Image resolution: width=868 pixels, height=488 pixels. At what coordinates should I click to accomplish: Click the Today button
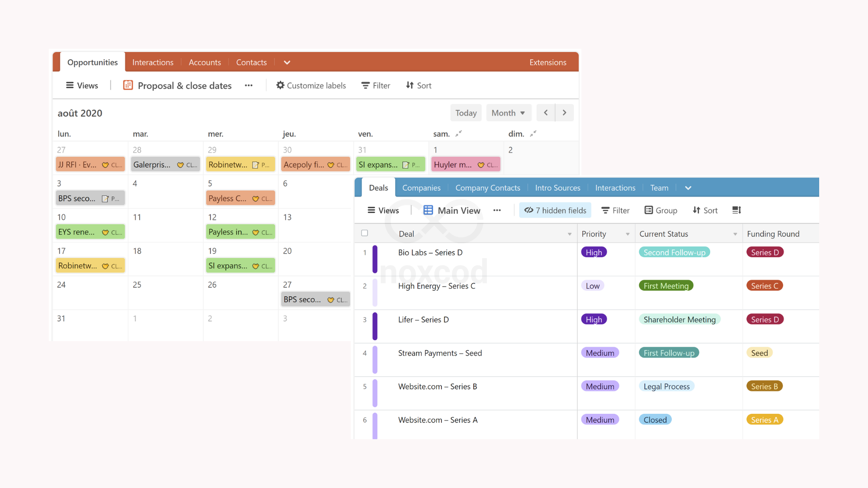(466, 113)
